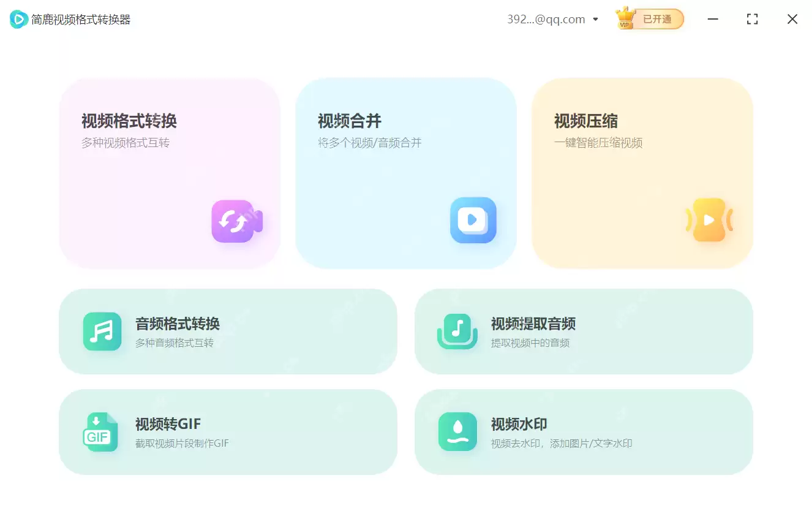Click the blue play icon on 视频合并 card

(x=473, y=221)
